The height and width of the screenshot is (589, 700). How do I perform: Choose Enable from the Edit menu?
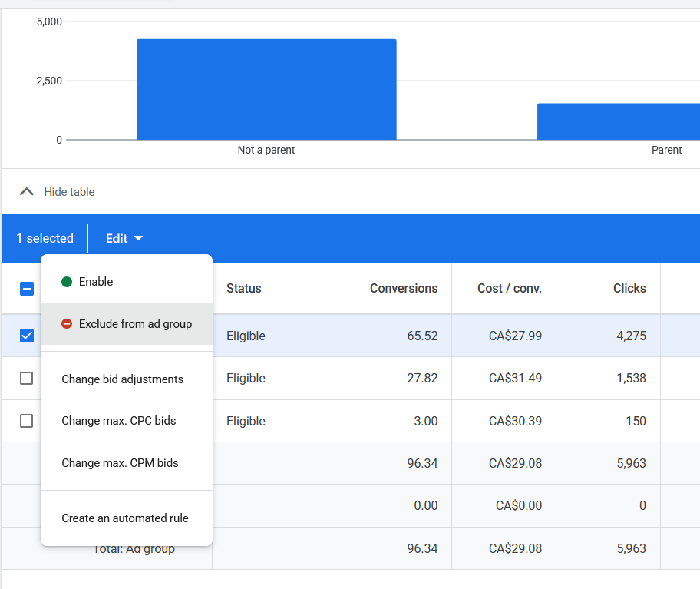click(x=127, y=282)
